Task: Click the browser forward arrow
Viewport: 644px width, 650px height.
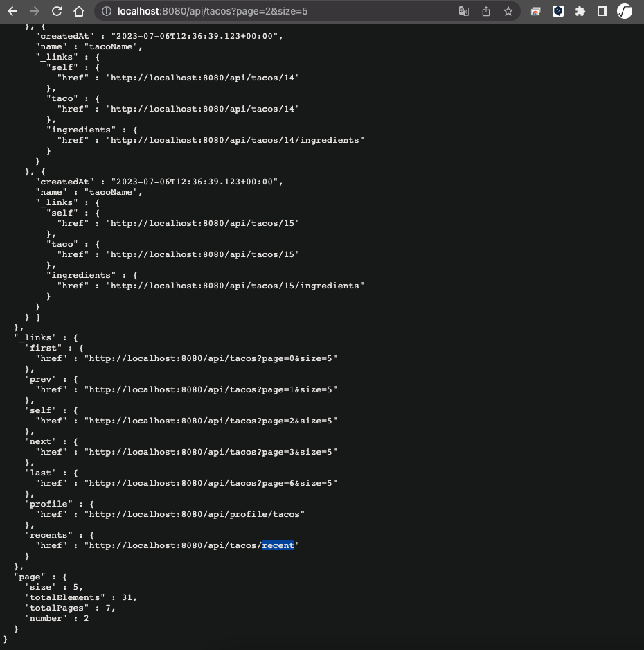Action: [35, 11]
